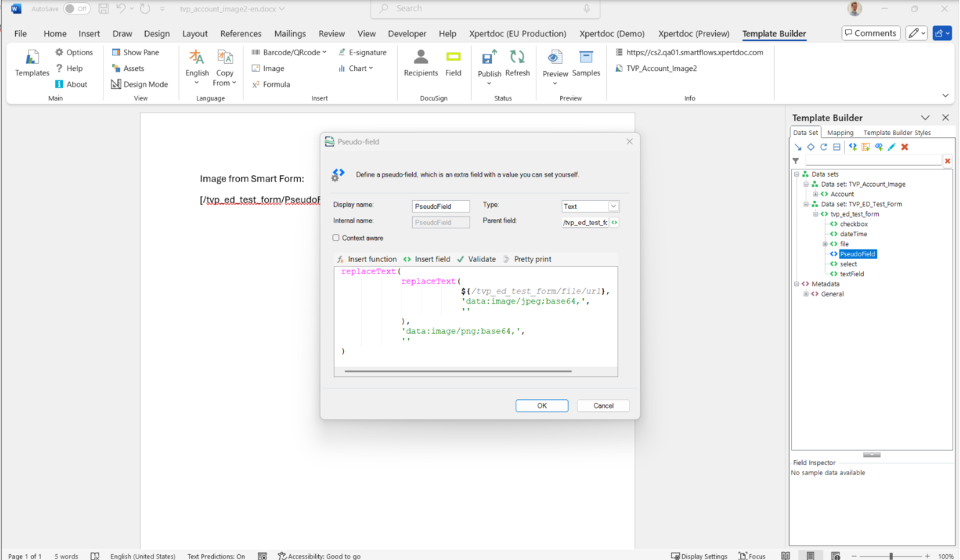Image resolution: width=960 pixels, height=560 pixels.
Task: Insert an Image from the ribbon
Action: click(x=268, y=68)
